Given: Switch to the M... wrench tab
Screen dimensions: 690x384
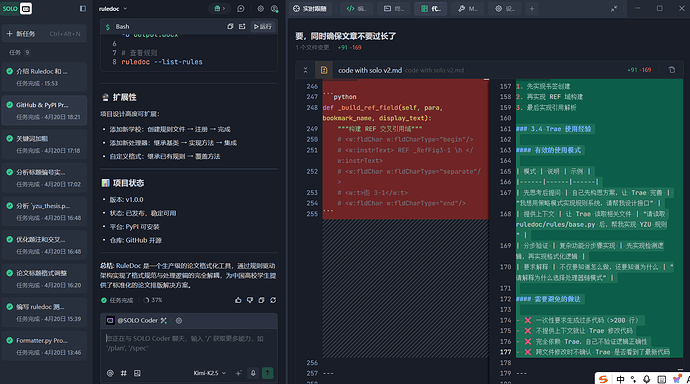Looking at the screenshot, I should [x=468, y=9].
